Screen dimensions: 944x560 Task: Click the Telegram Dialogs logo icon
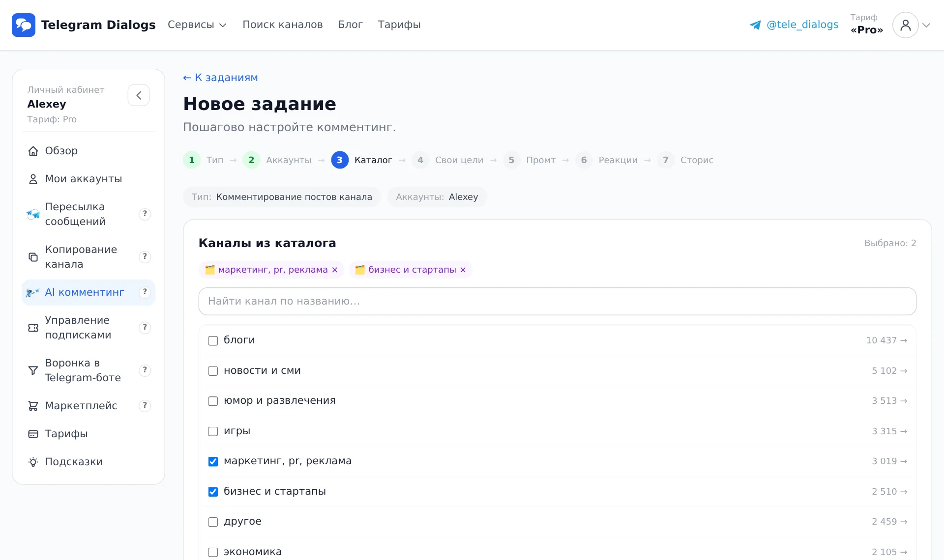tap(24, 25)
